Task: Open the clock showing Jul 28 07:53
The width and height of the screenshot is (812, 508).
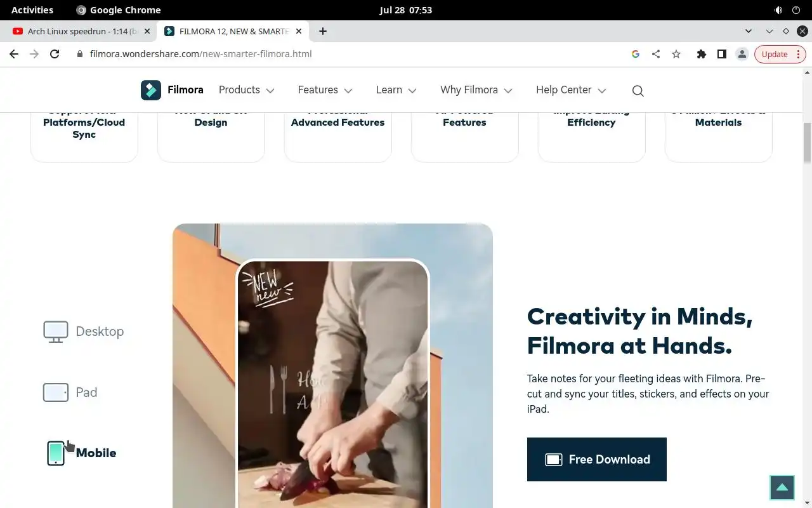Action: pos(406,10)
